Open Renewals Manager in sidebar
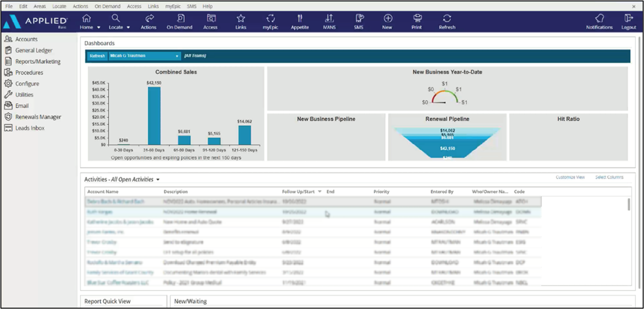 [x=38, y=117]
